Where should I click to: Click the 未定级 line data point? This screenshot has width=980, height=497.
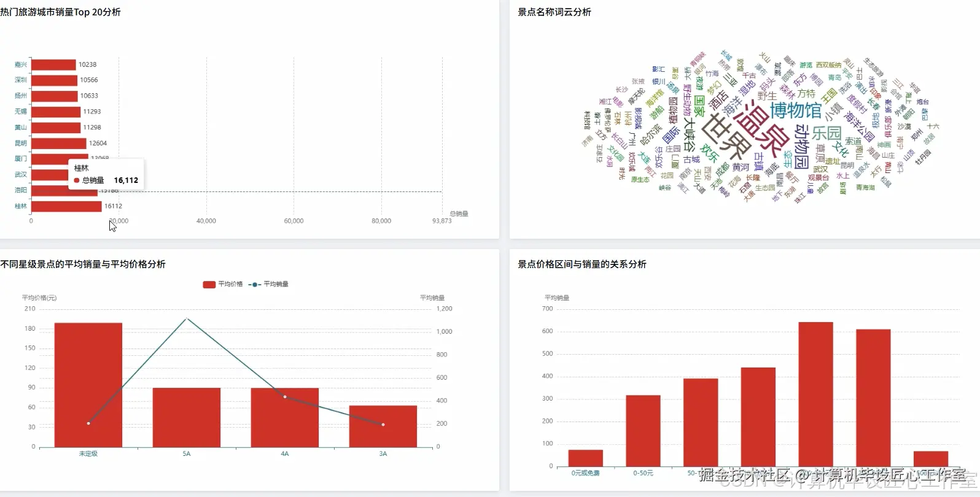pos(88,423)
